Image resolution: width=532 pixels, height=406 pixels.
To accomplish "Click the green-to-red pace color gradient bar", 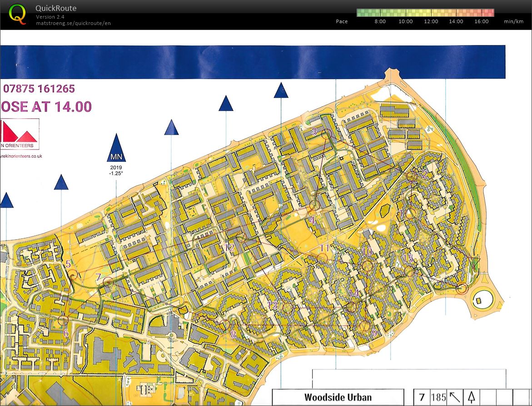I will click(426, 13).
